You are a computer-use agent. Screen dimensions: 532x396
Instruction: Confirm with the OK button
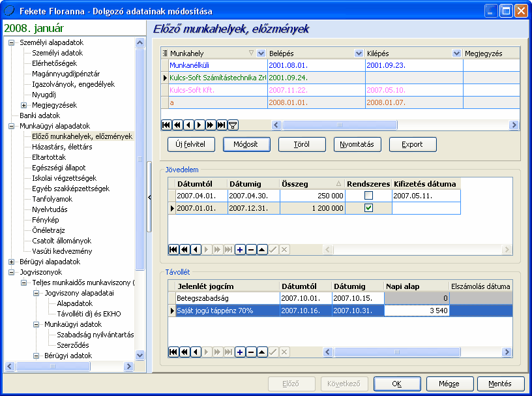[x=397, y=384]
